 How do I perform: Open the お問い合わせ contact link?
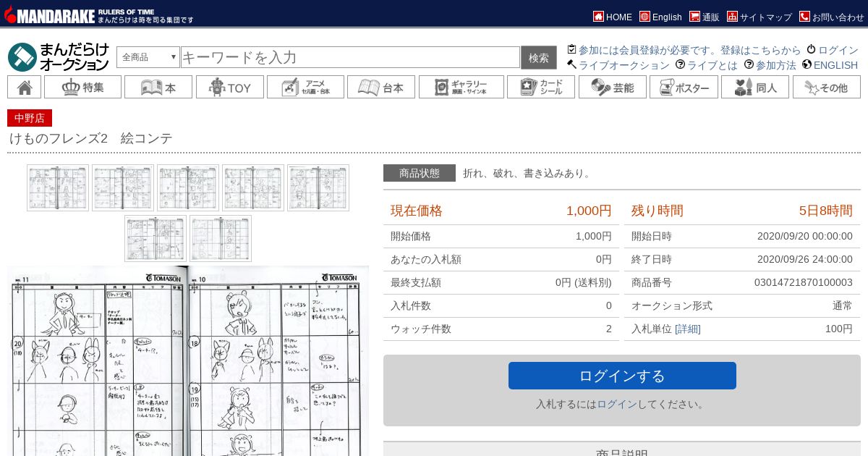point(832,17)
